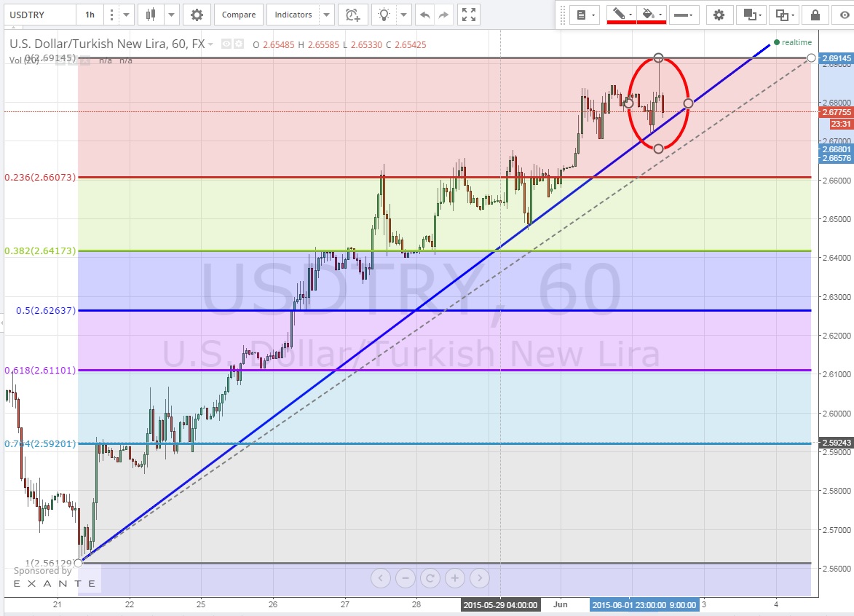The image size is (854, 616).
Task: Click the candlestick chart style icon
Action: pos(151,15)
